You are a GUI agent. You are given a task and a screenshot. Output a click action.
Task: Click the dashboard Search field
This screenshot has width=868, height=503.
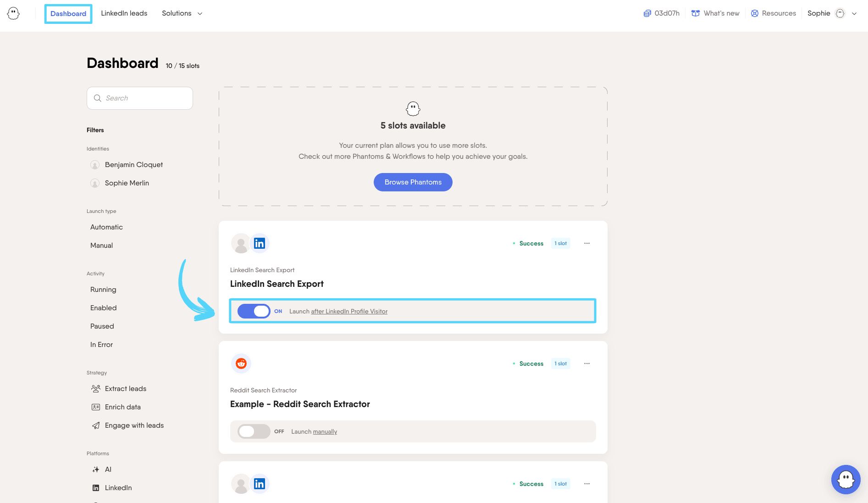pos(140,98)
